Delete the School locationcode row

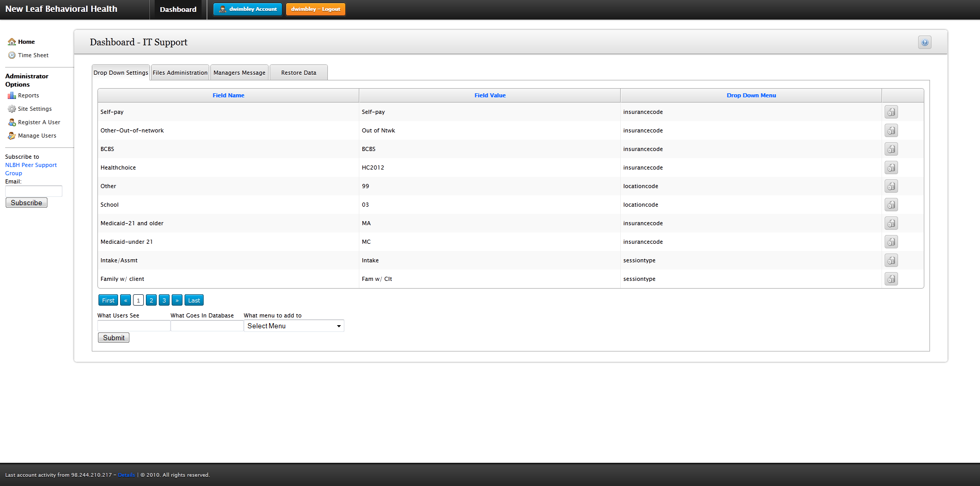[x=891, y=205]
